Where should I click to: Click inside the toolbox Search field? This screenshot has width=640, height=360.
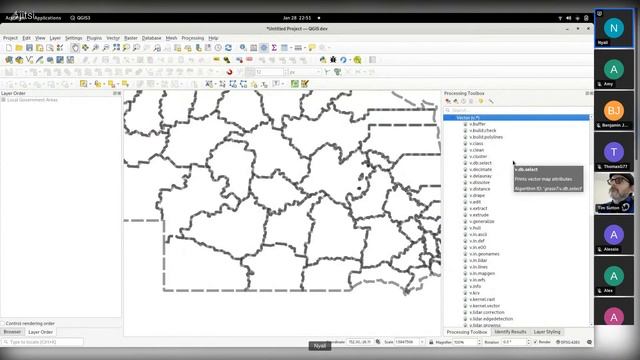point(517,110)
